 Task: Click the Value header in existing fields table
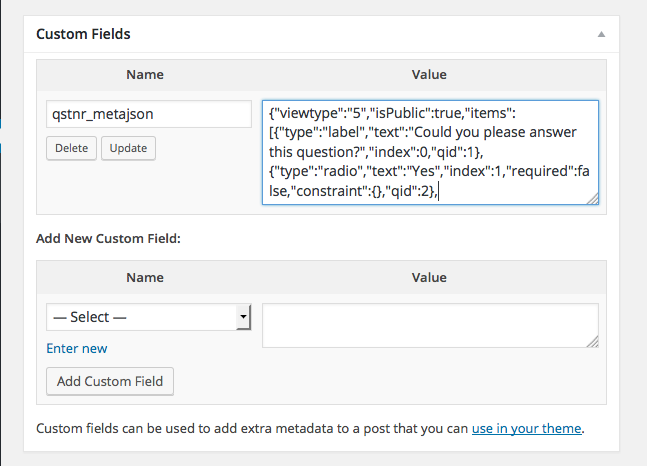(x=429, y=75)
